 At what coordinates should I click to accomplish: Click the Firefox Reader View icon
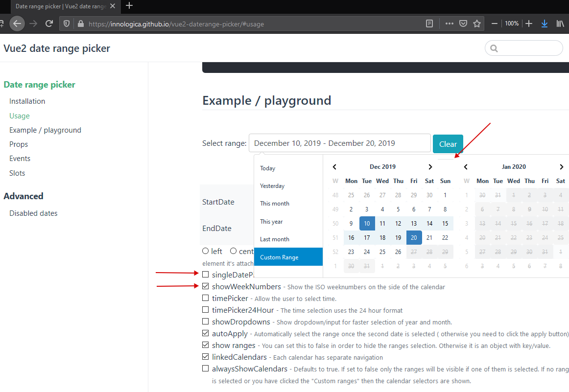coord(429,23)
